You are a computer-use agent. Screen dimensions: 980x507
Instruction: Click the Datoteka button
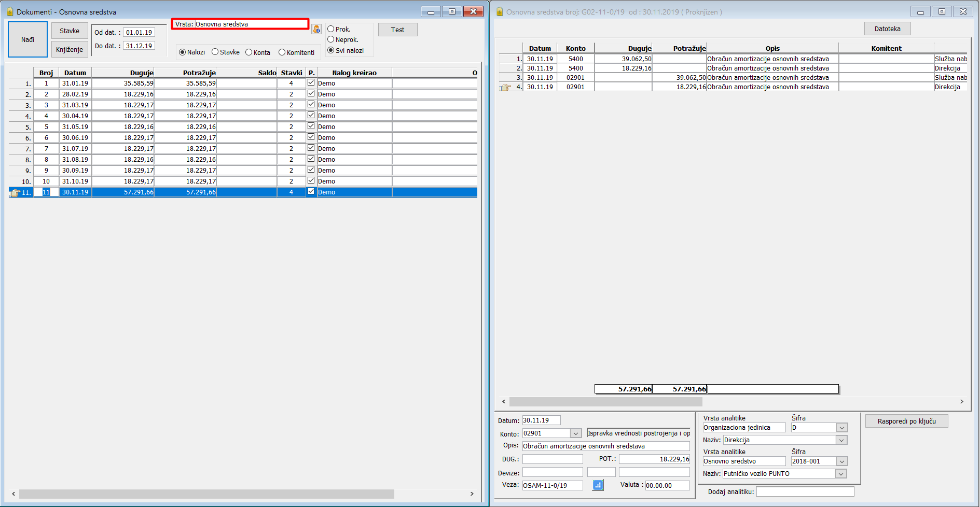click(x=887, y=29)
